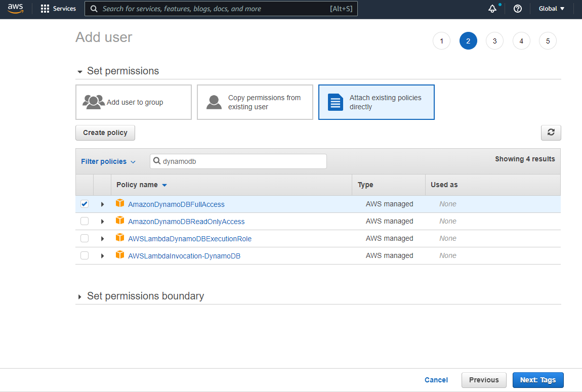
Task: Check the AWSLambdaInvocation-DynamoDB policy
Action: 85,255
